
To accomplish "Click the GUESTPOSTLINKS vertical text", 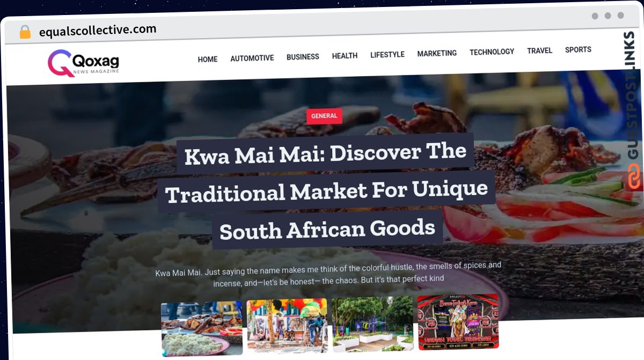I will 633,96.
